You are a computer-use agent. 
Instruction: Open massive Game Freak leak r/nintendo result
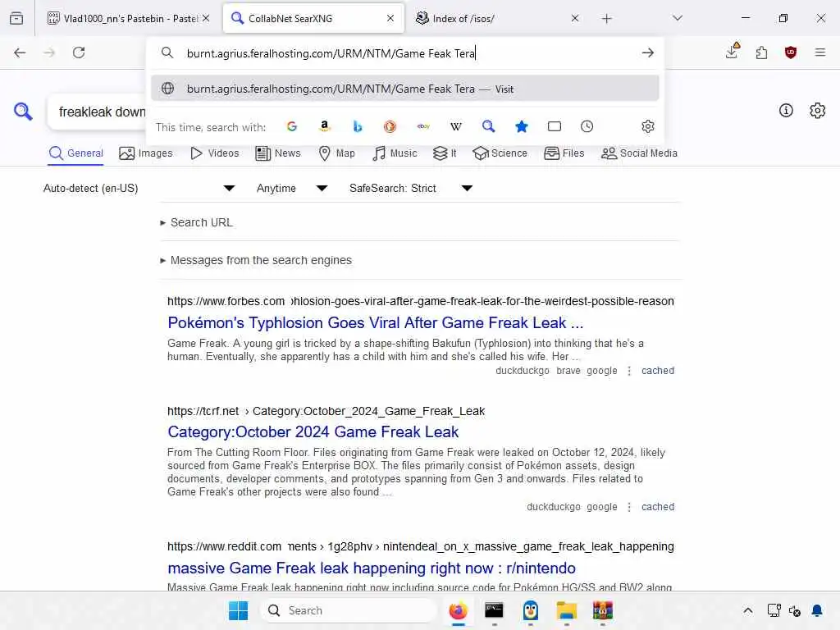(x=372, y=568)
